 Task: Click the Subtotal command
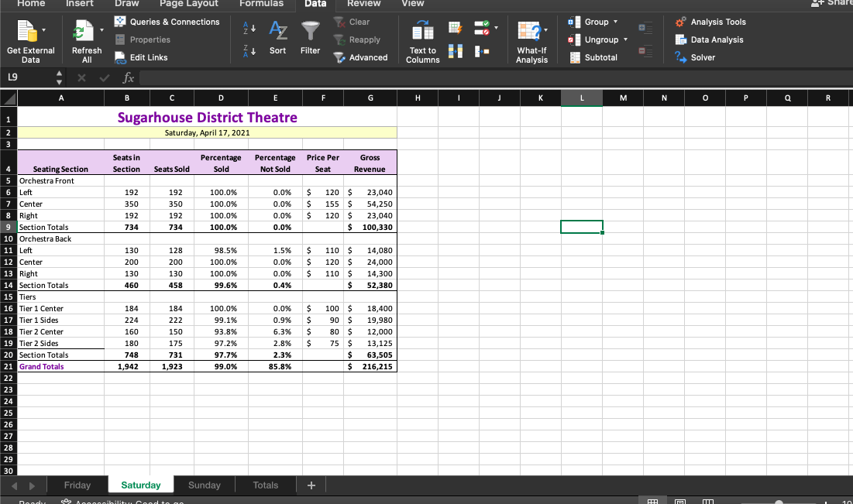point(593,57)
